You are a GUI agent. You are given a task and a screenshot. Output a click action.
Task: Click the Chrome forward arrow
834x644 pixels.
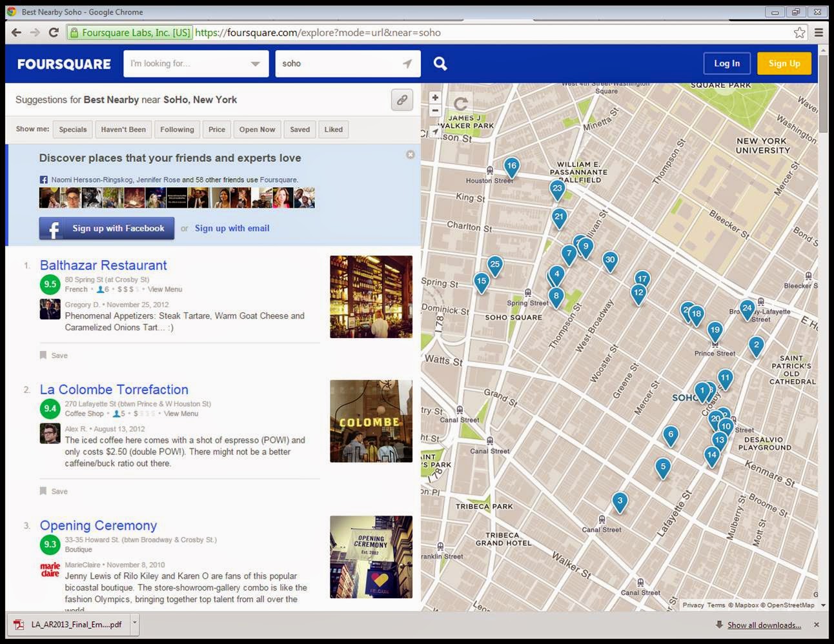coord(35,32)
